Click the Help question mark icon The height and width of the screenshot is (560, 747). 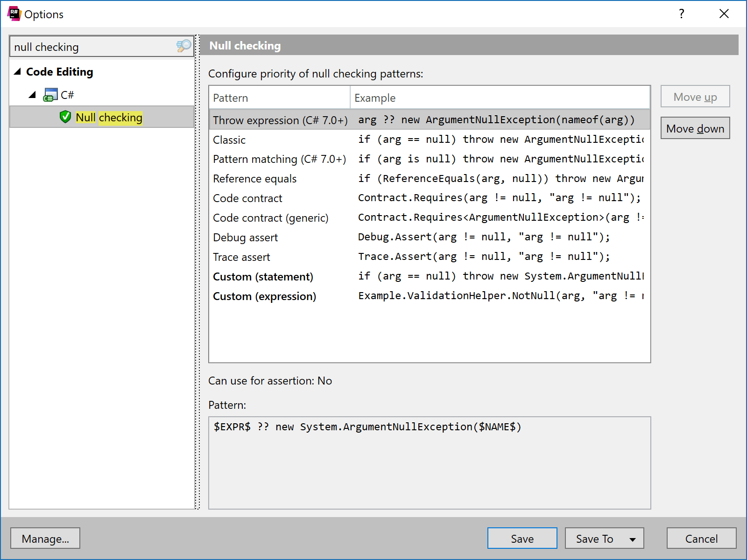(681, 14)
